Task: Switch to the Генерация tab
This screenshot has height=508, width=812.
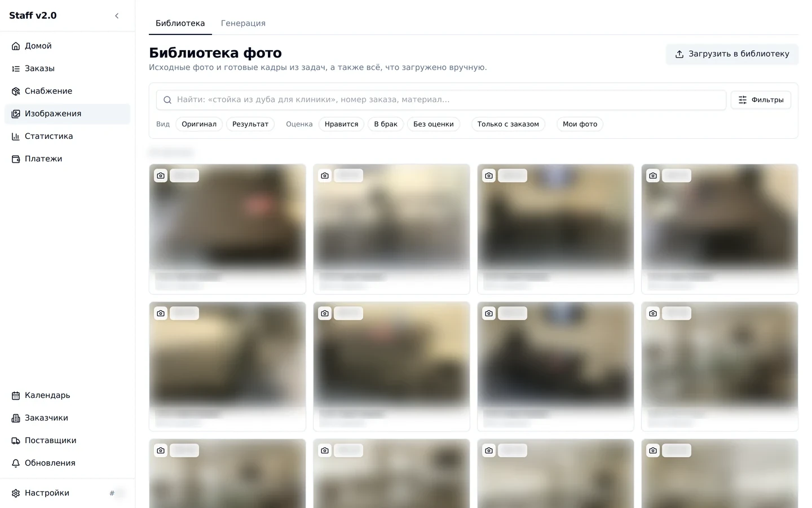Action: click(x=243, y=23)
